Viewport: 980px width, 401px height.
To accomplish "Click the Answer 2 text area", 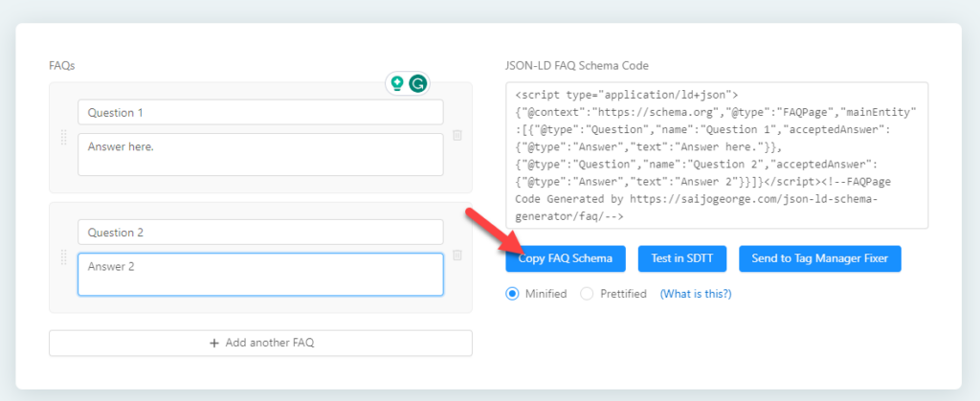I will tap(260, 275).
